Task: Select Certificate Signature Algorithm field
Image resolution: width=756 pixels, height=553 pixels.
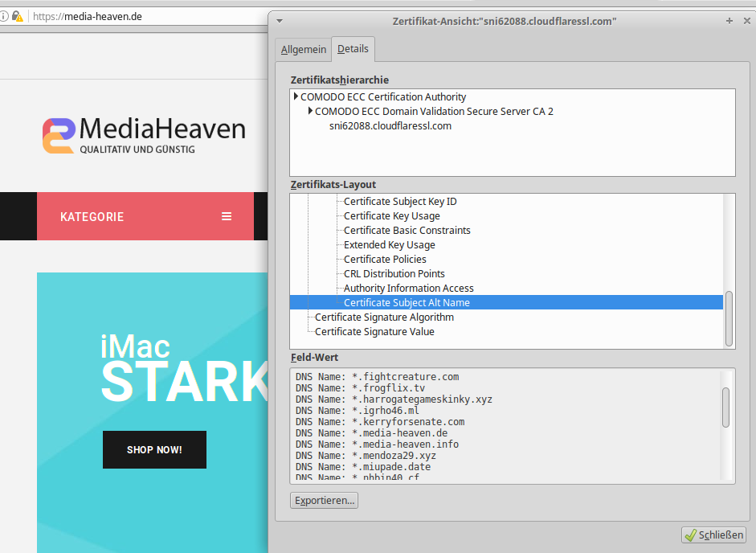Action: [x=384, y=317]
